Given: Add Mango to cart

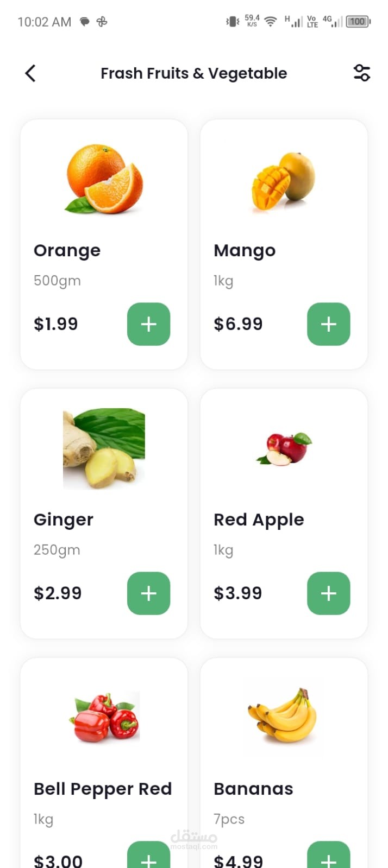Looking at the screenshot, I should point(328,324).
